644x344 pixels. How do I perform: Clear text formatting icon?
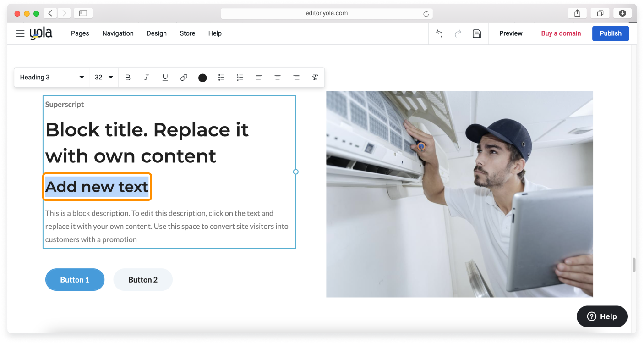pyautogui.click(x=315, y=78)
